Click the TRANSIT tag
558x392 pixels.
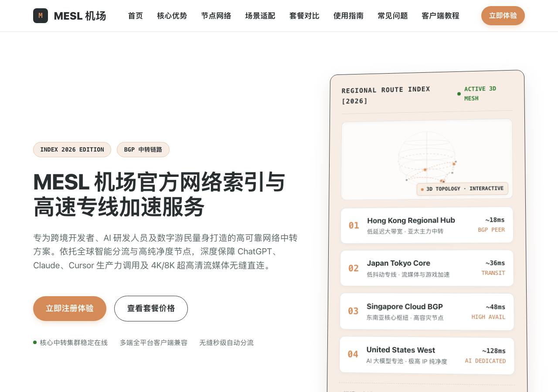pyautogui.click(x=493, y=273)
